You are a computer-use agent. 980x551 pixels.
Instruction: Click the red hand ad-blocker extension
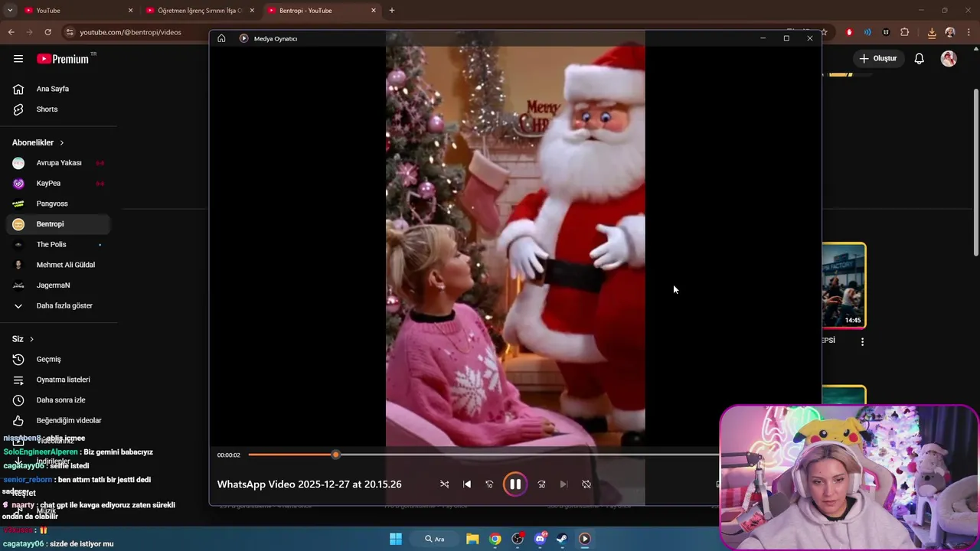pos(849,32)
